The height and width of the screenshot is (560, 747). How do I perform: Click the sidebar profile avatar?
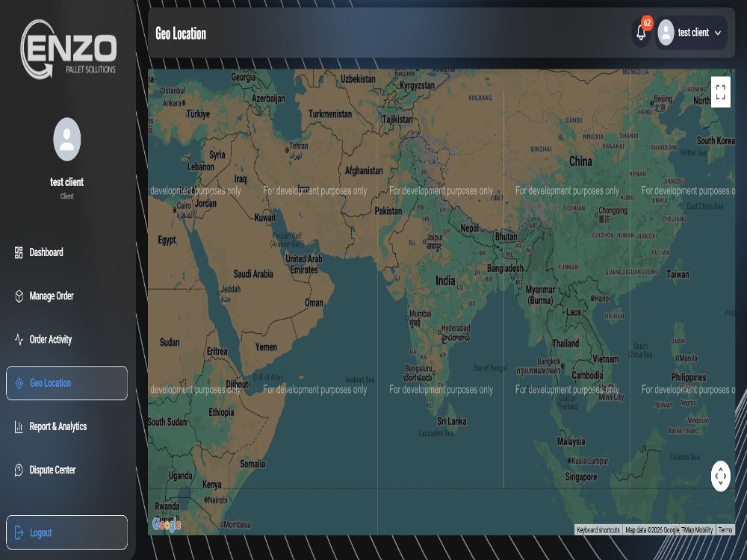click(x=67, y=139)
